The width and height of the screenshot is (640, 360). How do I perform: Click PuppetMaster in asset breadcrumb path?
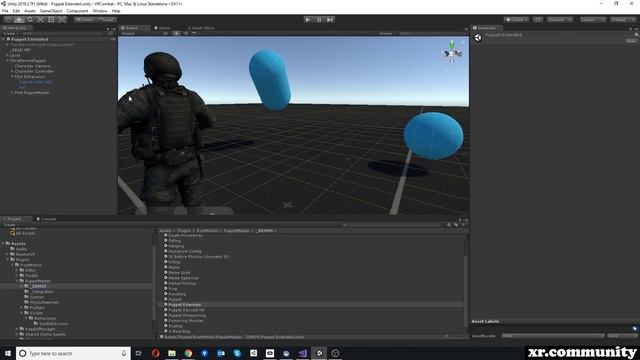click(236, 231)
